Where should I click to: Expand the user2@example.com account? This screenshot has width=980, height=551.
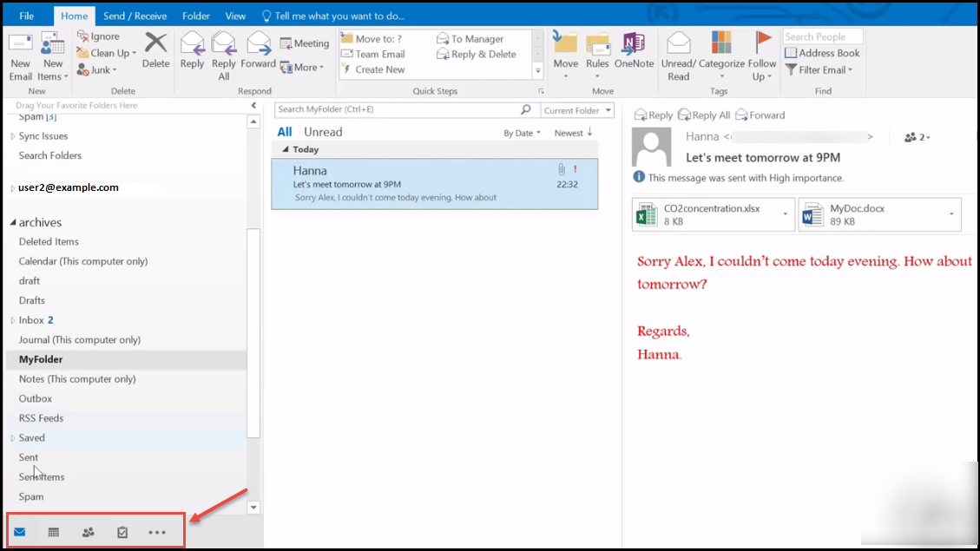12,187
